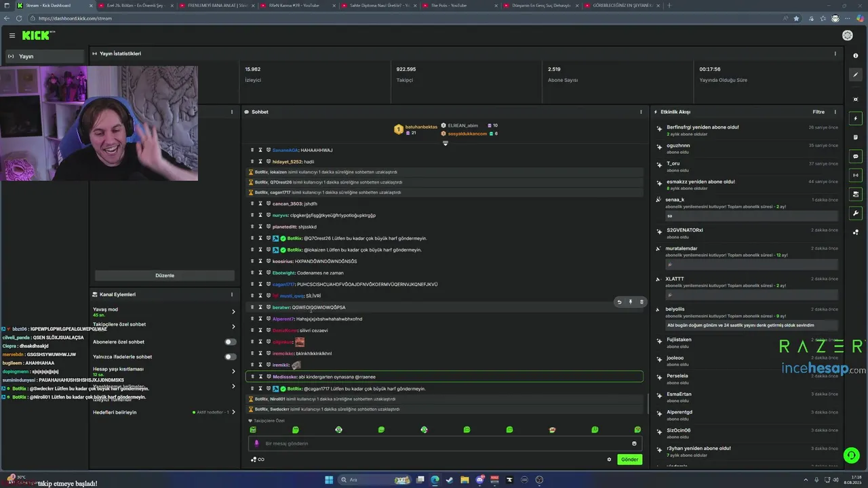Click the Berfinsfrgi resubscribe event
The width and height of the screenshot is (868, 488).
746,130
